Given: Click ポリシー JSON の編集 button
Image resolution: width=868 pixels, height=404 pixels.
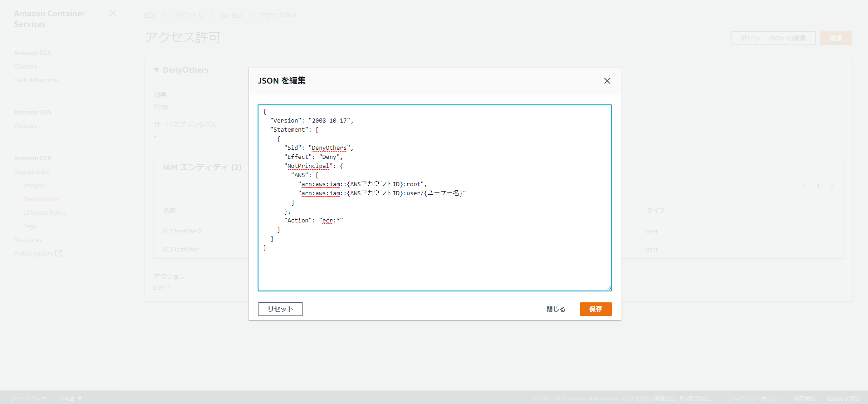Looking at the screenshot, I should [x=773, y=38].
